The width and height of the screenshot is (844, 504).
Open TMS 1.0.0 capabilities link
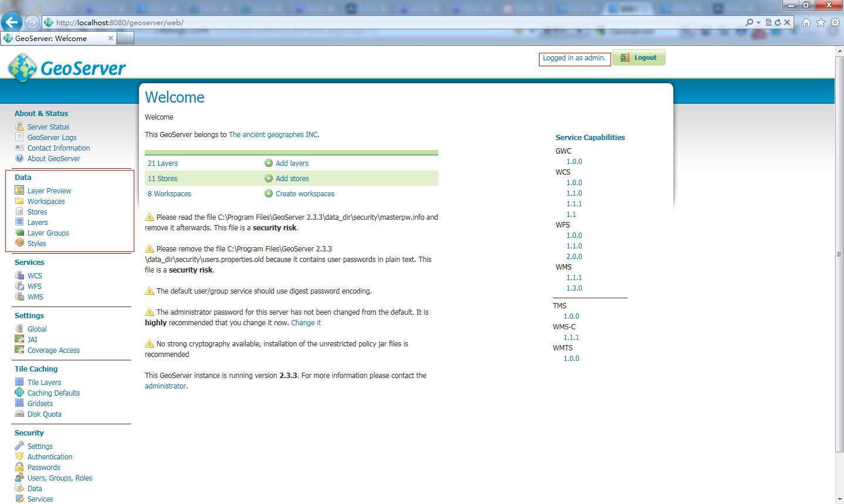click(571, 316)
